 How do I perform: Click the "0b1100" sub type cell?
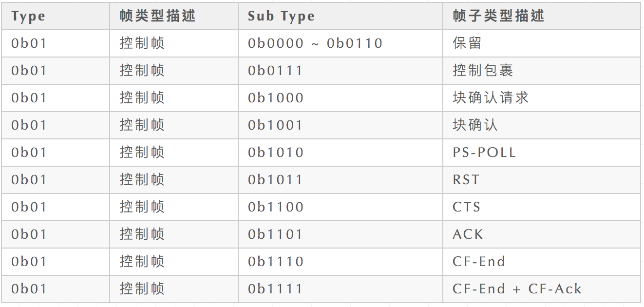276,207
